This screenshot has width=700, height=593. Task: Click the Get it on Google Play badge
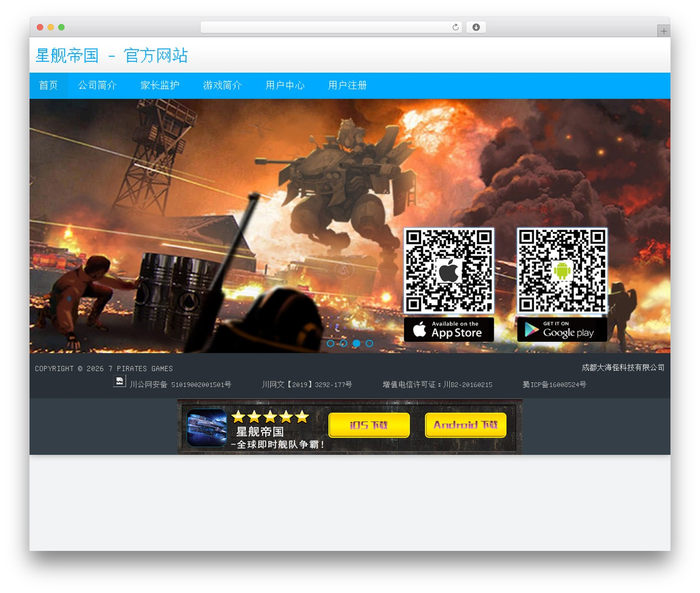pos(562,329)
